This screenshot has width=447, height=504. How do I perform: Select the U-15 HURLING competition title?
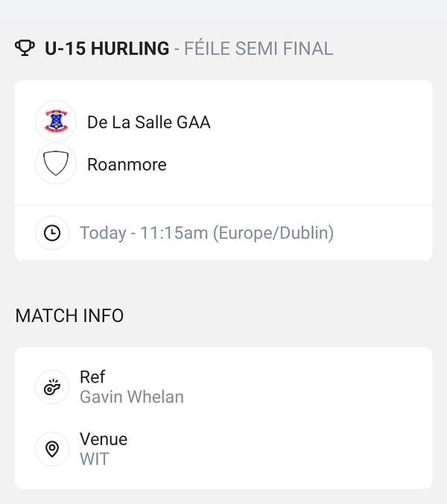coord(107,48)
